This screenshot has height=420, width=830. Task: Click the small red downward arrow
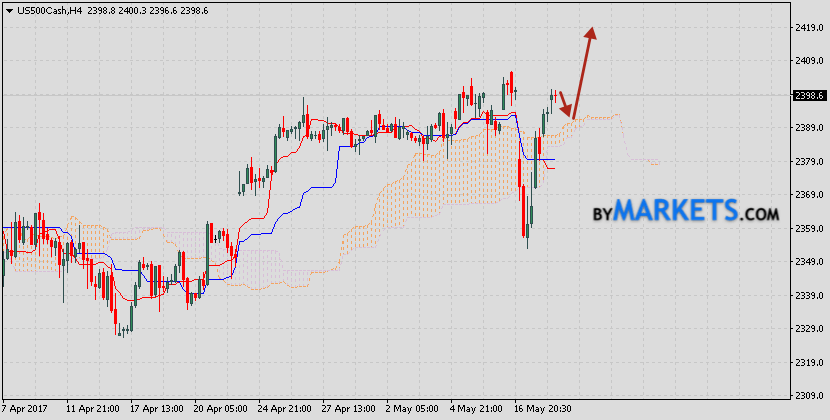(565, 104)
